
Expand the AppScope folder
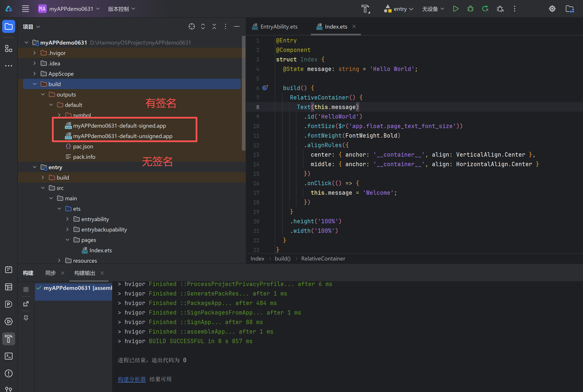[x=34, y=74]
